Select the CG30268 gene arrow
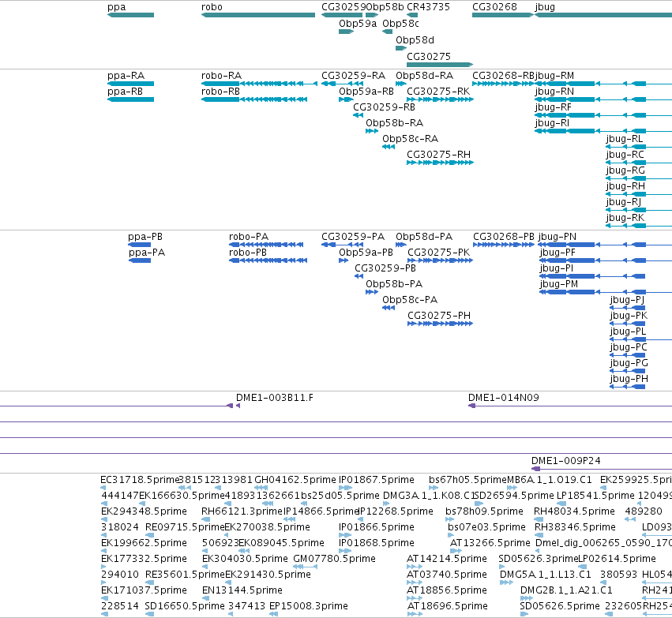The height and width of the screenshot is (618, 672). coord(503,15)
